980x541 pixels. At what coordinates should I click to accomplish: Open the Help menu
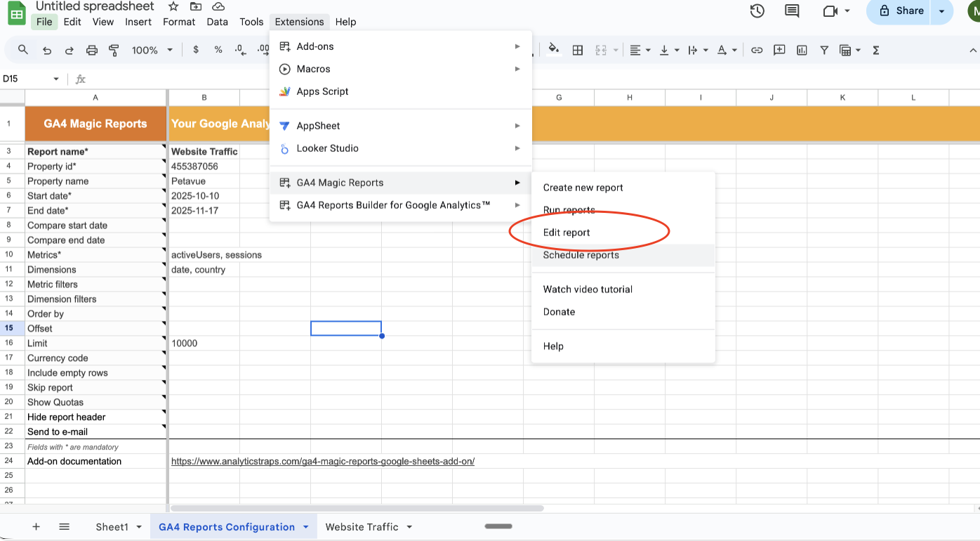[345, 22]
